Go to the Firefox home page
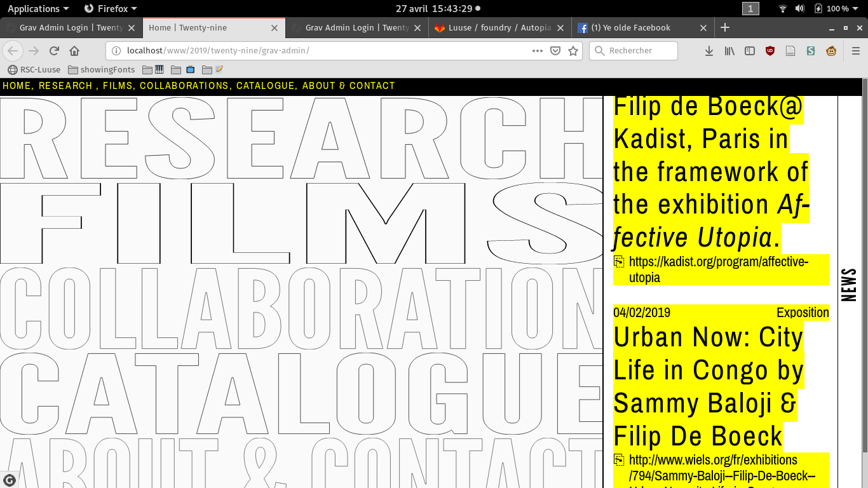This screenshot has height=488, width=868. click(74, 51)
